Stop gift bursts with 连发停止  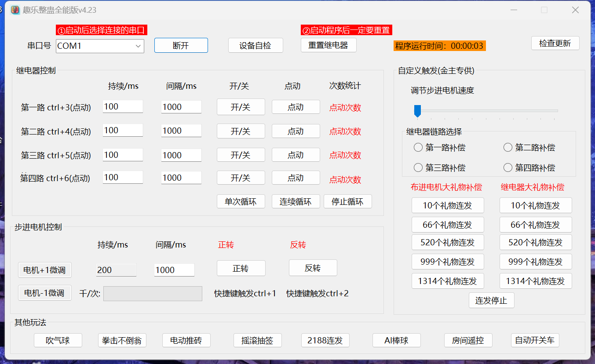491,300
